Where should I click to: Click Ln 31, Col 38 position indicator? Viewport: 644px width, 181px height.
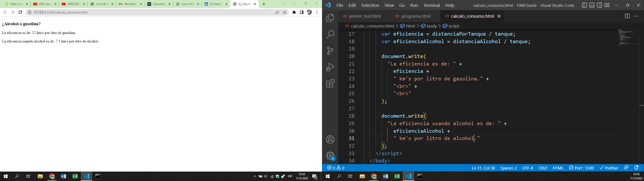click(x=483, y=168)
